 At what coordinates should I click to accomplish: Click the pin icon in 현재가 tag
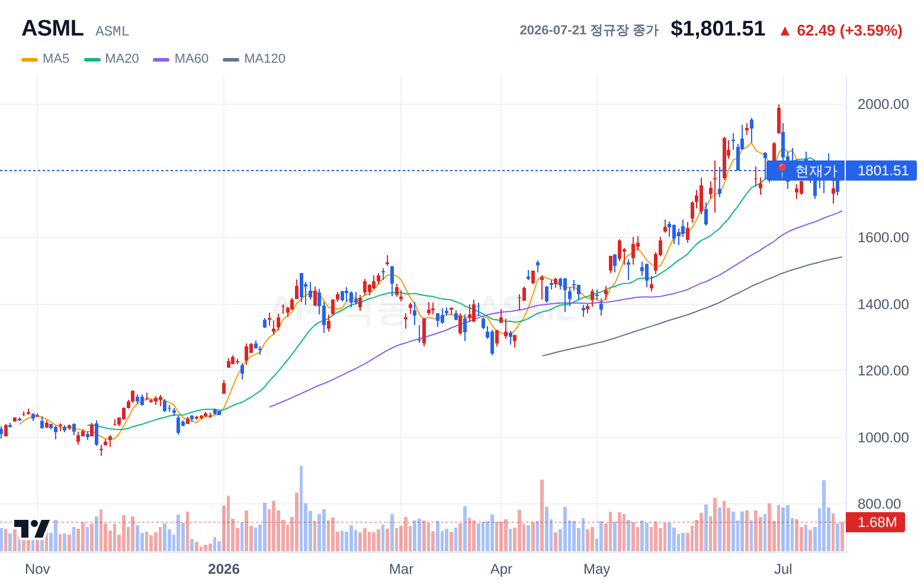click(782, 171)
